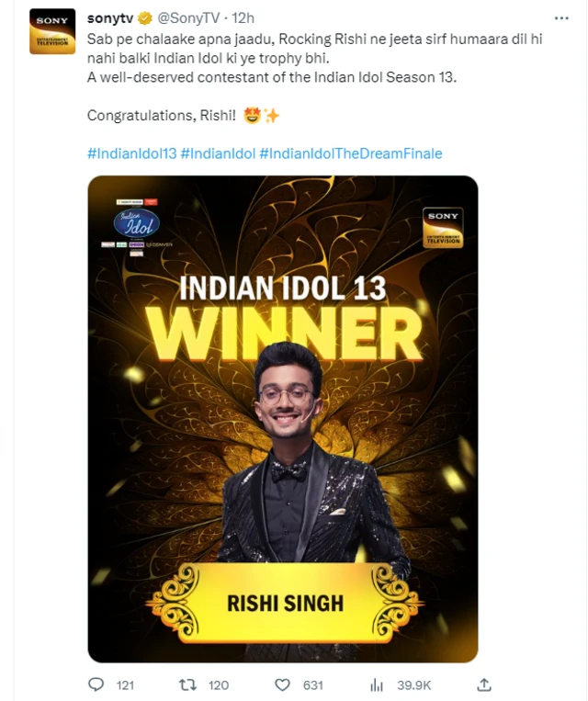This screenshot has height=701, width=588.
Task: View analytics bar chart icon
Action: click(377, 684)
